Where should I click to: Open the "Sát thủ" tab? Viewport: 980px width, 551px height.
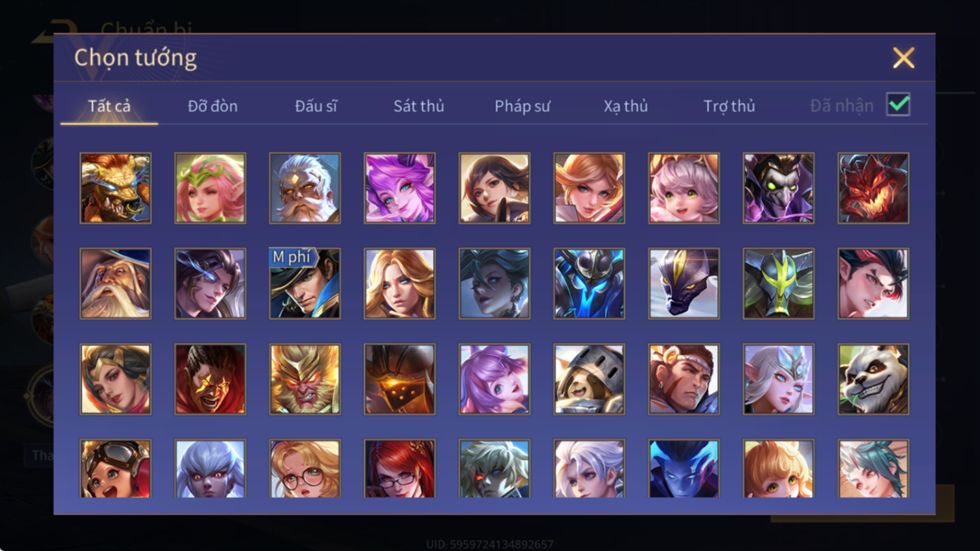419,106
